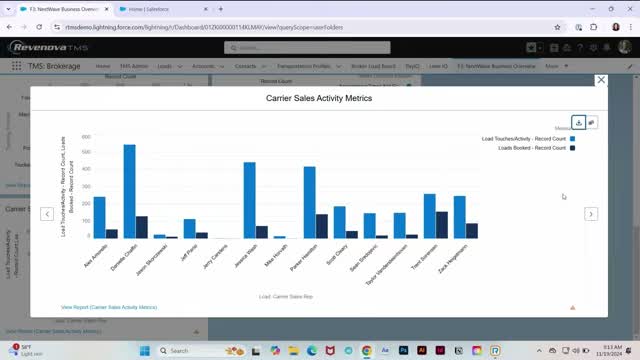
Task: Click the Loads Booked legend swatch
Action: [572, 148]
